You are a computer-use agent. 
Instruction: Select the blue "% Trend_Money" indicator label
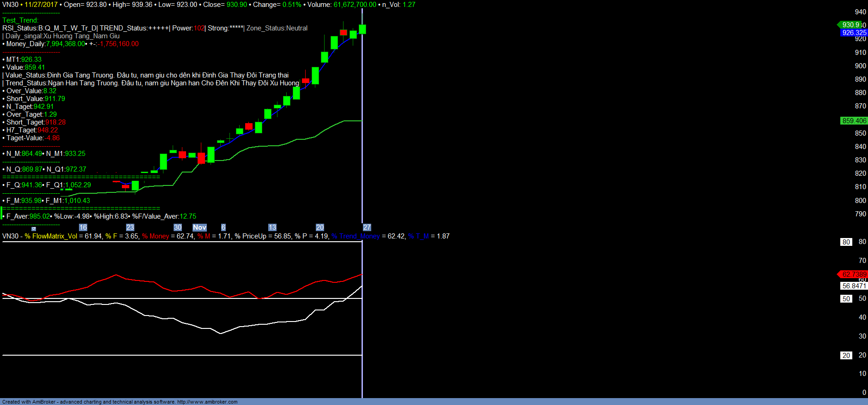click(356, 236)
